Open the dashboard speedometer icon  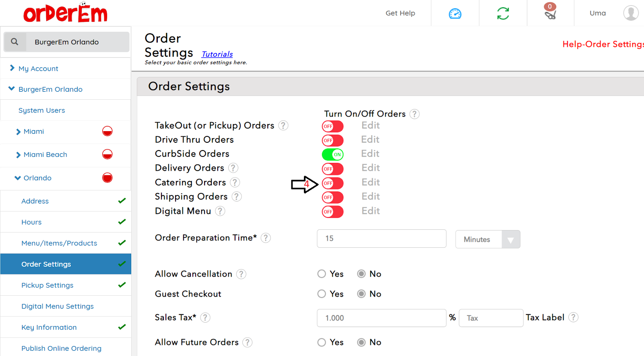point(455,14)
